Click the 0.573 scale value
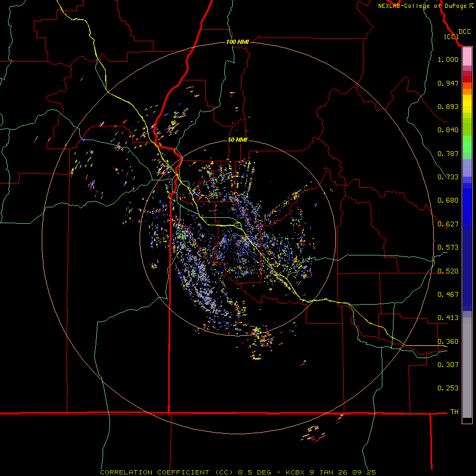Screen dimensions: 476x476 pyautogui.click(x=448, y=248)
